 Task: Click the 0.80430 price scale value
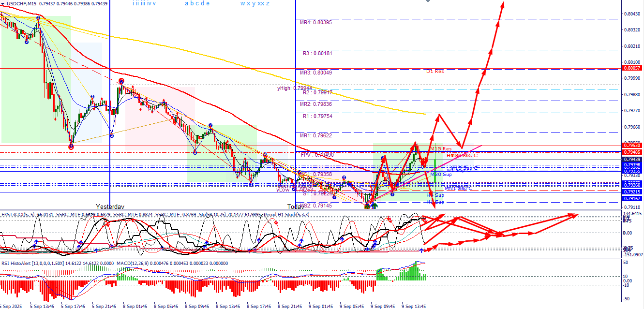click(x=633, y=14)
